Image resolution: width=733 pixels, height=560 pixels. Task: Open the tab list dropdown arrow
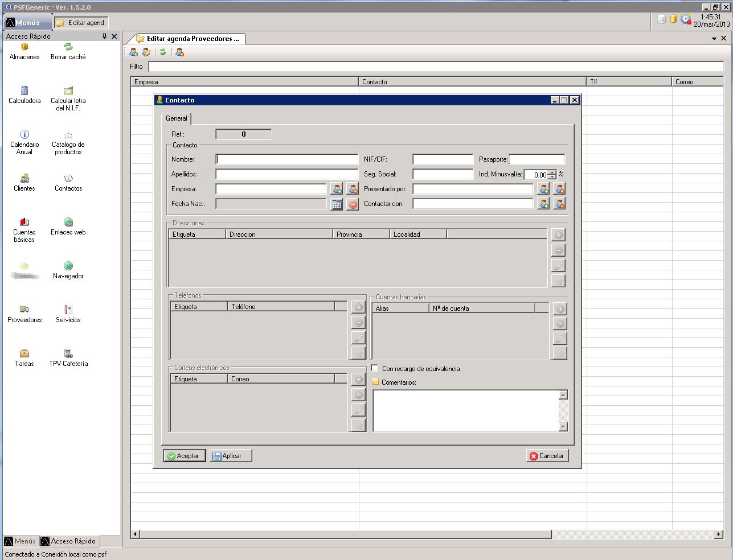714,39
